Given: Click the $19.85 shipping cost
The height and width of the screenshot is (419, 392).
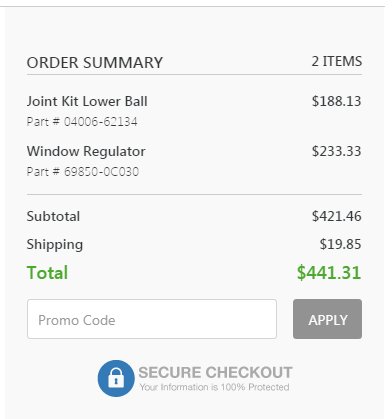Looking at the screenshot, I should click(340, 244).
